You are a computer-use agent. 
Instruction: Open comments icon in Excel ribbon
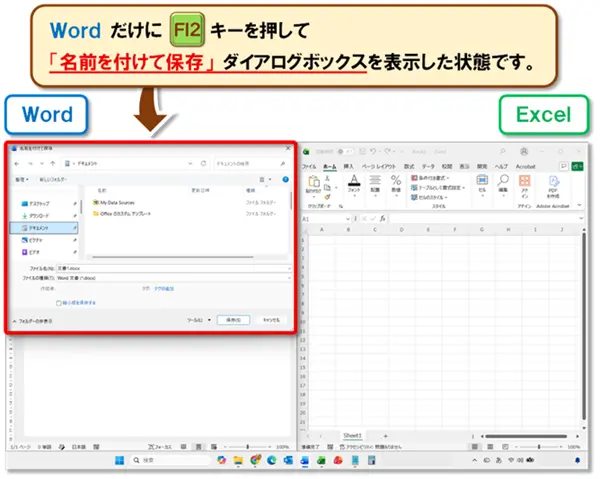[x=563, y=166]
